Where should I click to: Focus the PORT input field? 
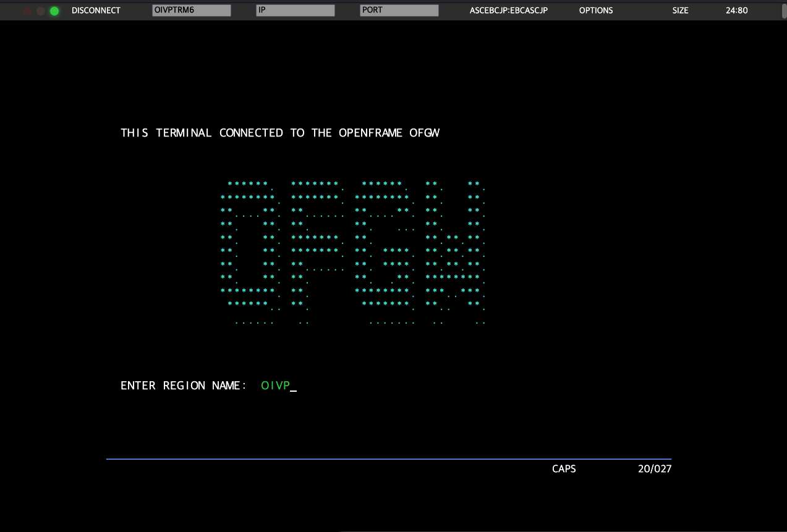click(x=399, y=11)
